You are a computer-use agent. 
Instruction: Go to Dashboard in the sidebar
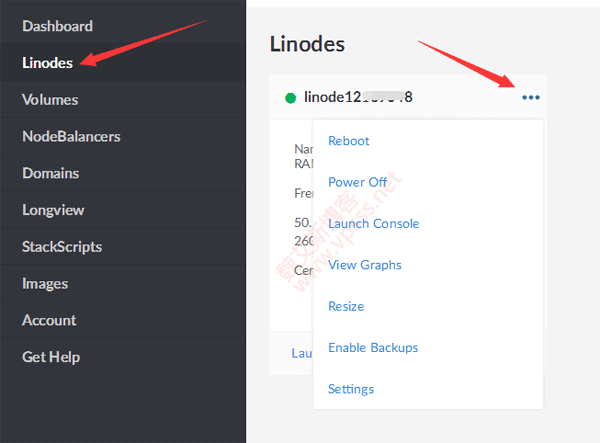pyautogui.click(x=57, y=26)
